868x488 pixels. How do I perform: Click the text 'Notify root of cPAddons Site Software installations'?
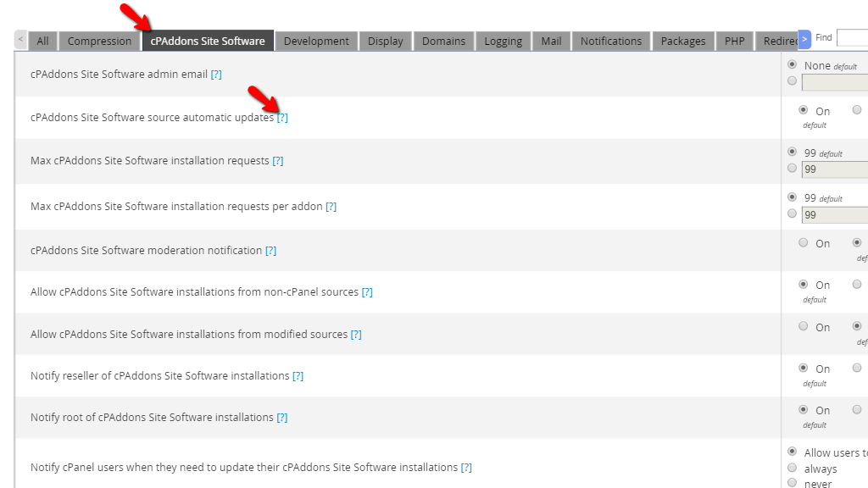click(x=152, y=417)
